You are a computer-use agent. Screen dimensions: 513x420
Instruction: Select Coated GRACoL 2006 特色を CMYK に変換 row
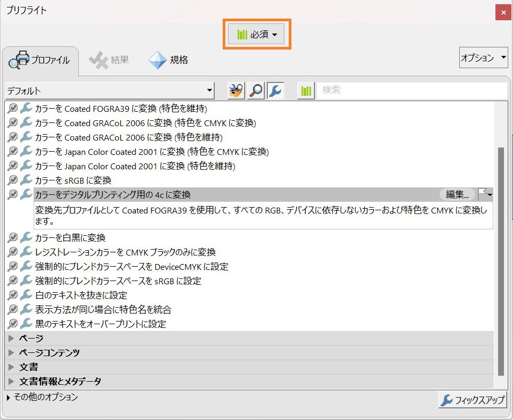(x=249, y=123)
